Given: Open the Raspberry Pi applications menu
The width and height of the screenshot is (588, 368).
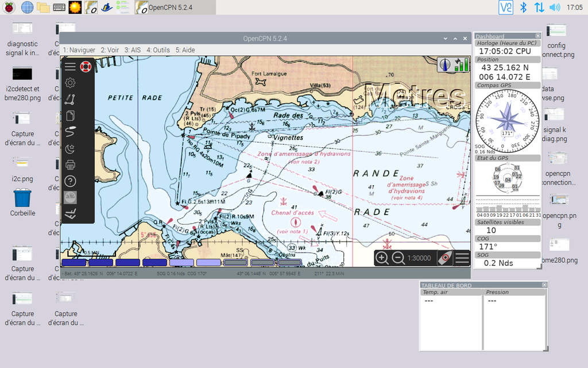Looking at the screenshot, I should [9, 7].
